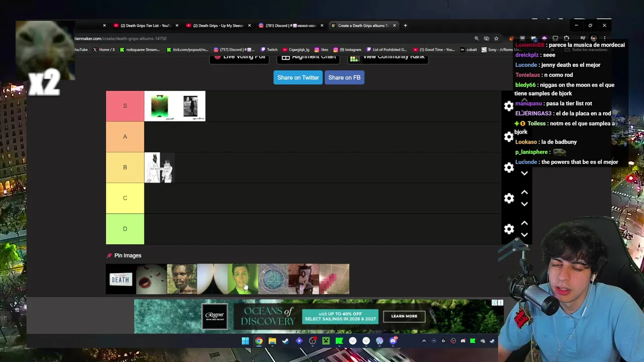Pick the bearded man album cover thumbnail
The width and height of the screenshot is (644, 362).
[182, 279]
